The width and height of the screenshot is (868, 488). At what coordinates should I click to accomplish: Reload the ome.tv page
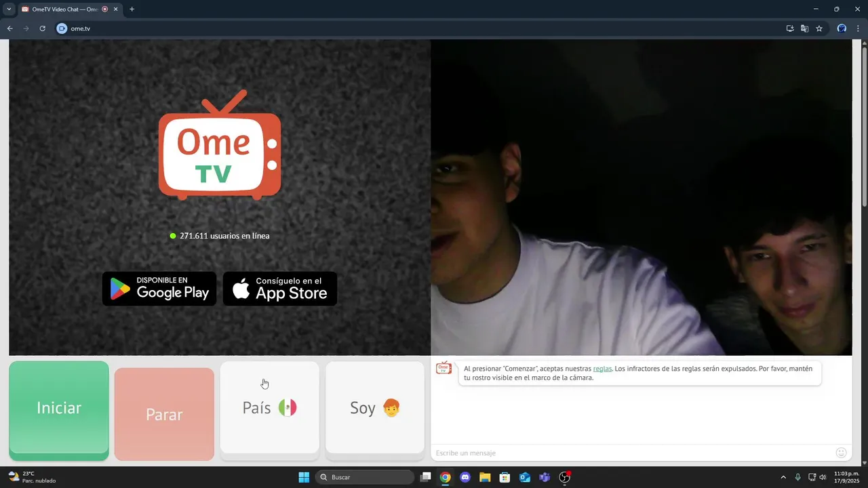pyautogui.click(x=42, y=28)
